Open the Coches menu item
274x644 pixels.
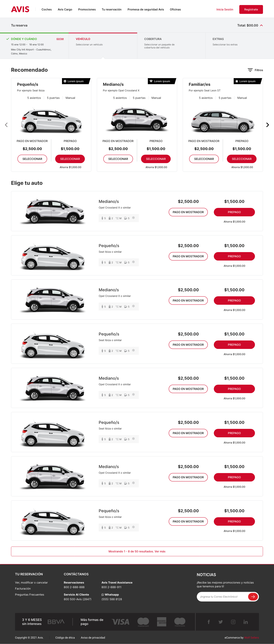pos(47,9)
